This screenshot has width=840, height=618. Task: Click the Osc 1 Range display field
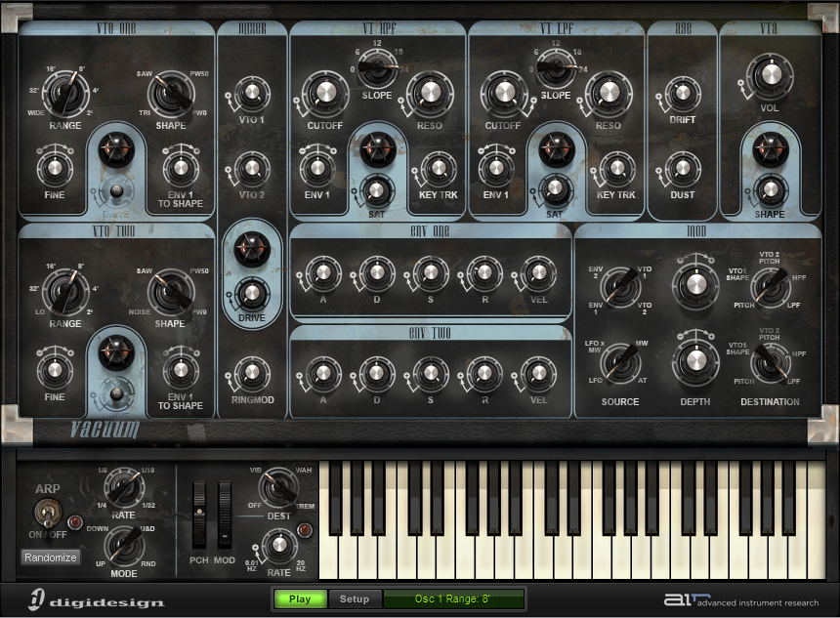click(454, 598)
